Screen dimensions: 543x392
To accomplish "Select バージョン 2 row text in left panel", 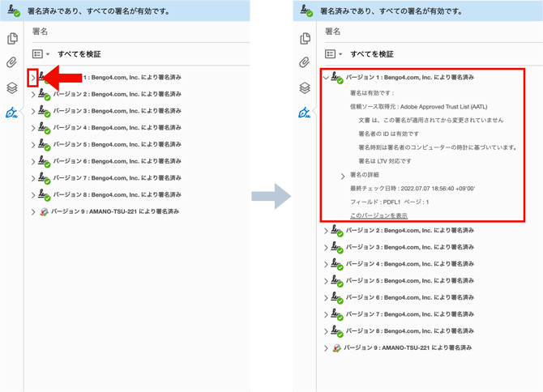I will pos(117,94).
